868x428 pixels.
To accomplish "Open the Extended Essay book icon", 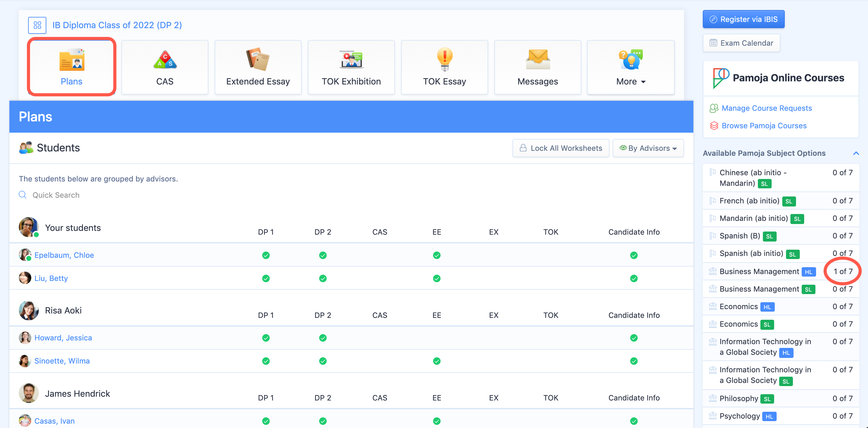I will coord(258,59).
